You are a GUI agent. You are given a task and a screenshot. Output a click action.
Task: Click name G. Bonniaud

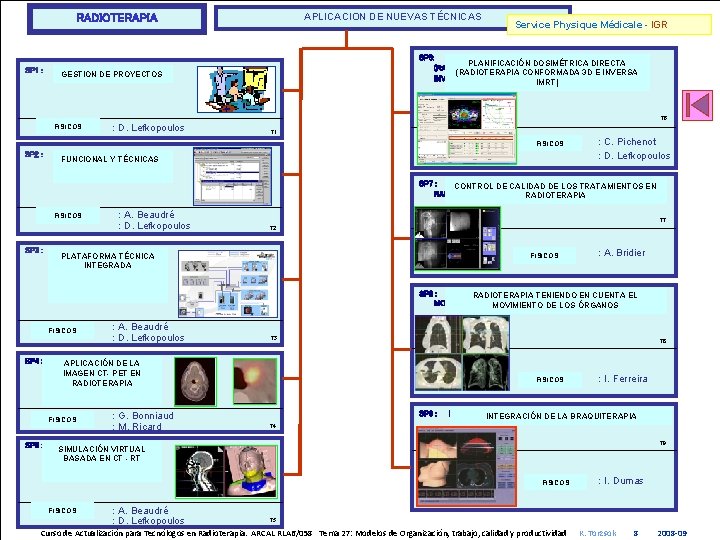[146, 416]
